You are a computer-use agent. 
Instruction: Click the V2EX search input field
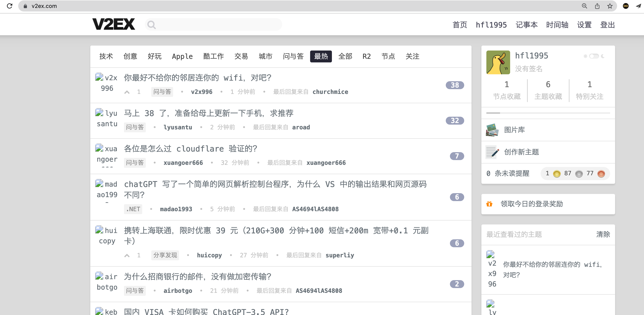click(x=217, y=25)
